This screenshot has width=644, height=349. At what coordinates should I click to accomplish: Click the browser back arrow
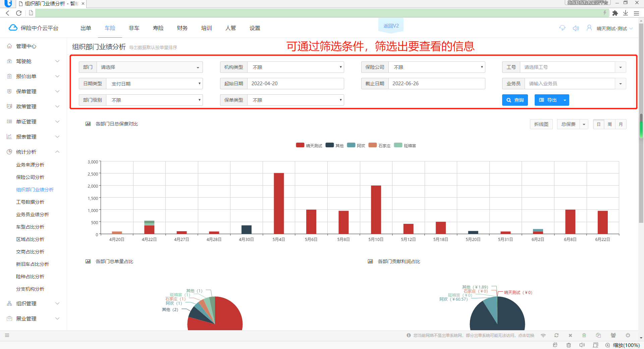(8, 13)
